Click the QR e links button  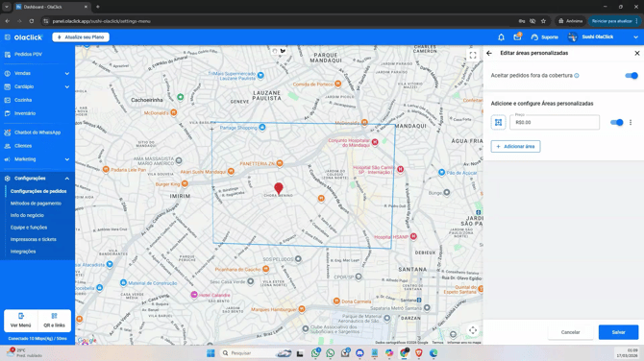[x=54, y=321]
